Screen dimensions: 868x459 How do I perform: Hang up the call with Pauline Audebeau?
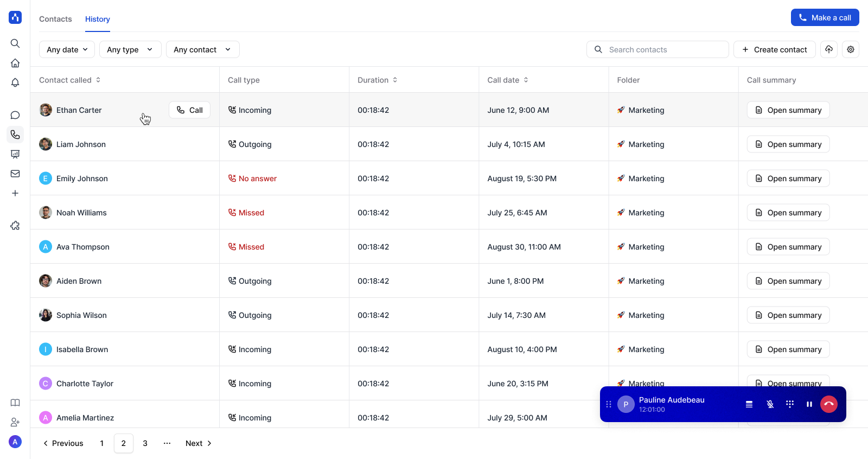point(828,404)
